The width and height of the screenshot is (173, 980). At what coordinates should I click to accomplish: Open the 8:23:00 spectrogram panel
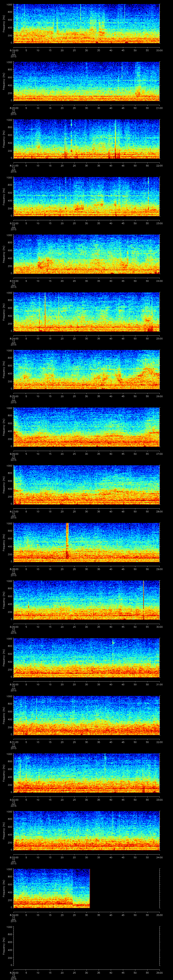[x=86, y=254]
